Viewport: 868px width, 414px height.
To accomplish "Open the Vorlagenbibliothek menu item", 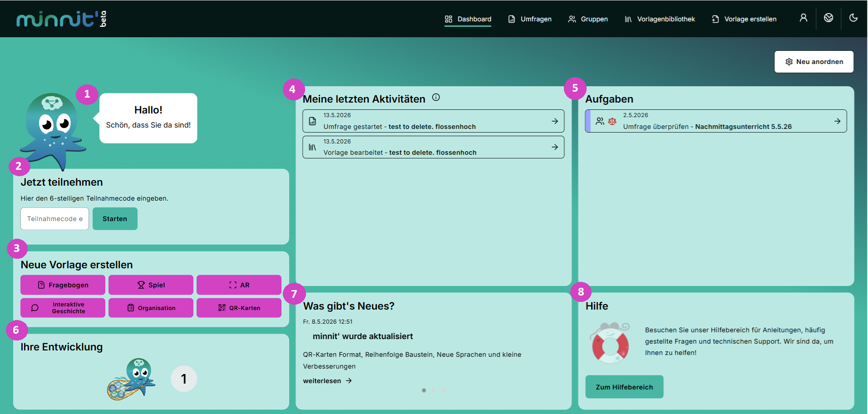I will 660,19.
